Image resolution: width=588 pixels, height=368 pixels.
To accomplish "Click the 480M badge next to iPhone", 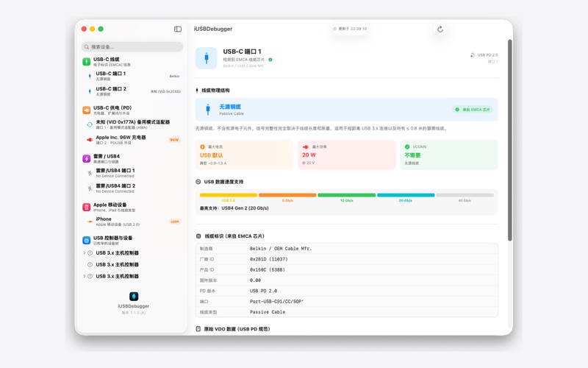I will [175, 222].
